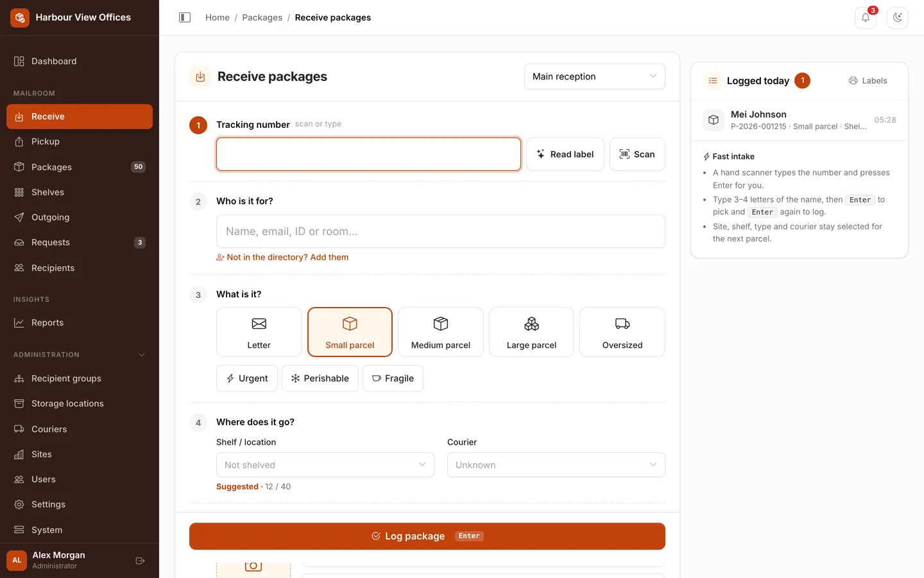Open the notifications bell
This screenshot has width=924, height=578.
point(866,17)
